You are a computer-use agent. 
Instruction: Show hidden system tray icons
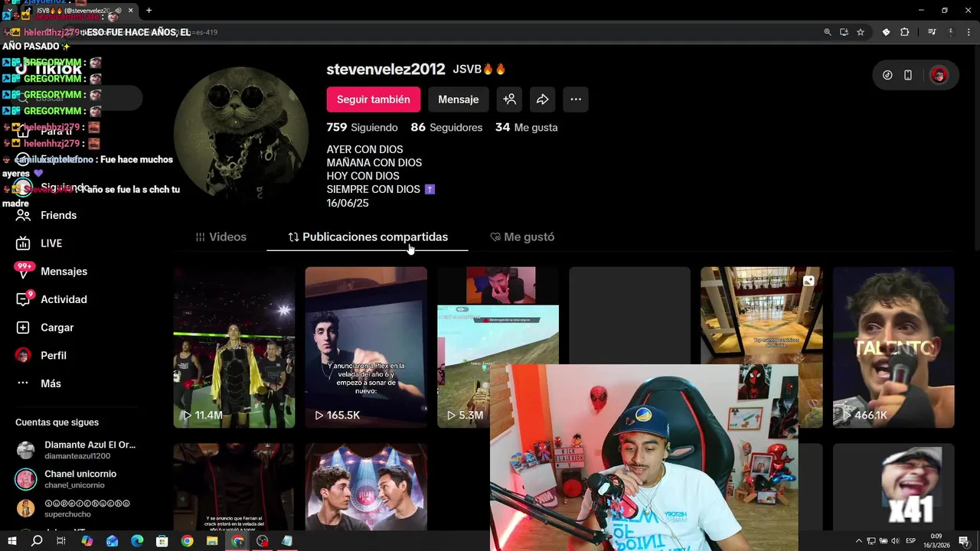point(858,541)
